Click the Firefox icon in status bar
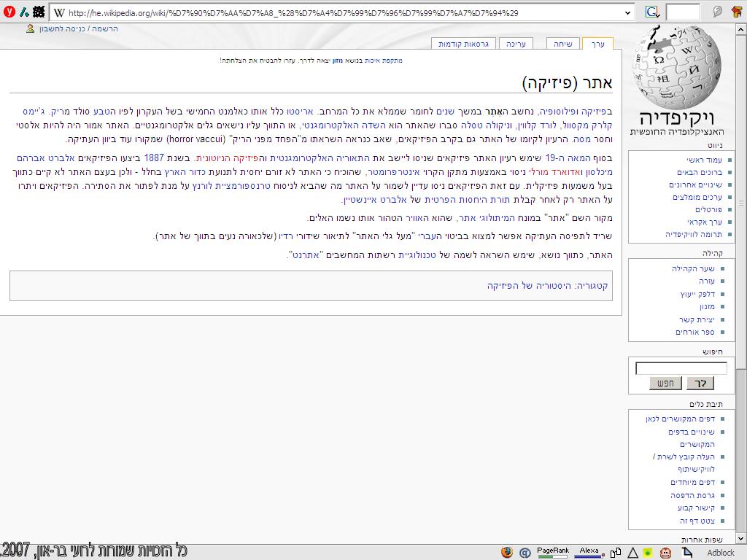This screenshot has height=560, width=747. click(507, 552)
